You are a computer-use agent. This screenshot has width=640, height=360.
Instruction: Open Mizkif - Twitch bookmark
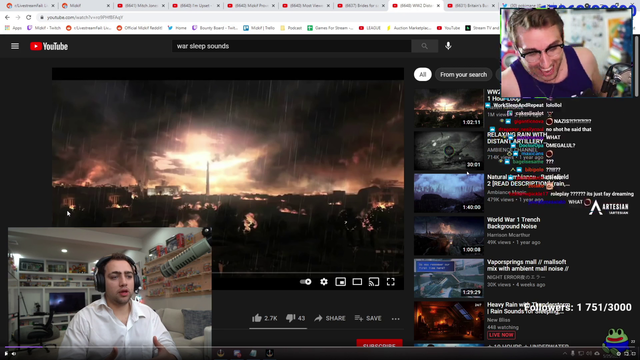tap(44, 28)
